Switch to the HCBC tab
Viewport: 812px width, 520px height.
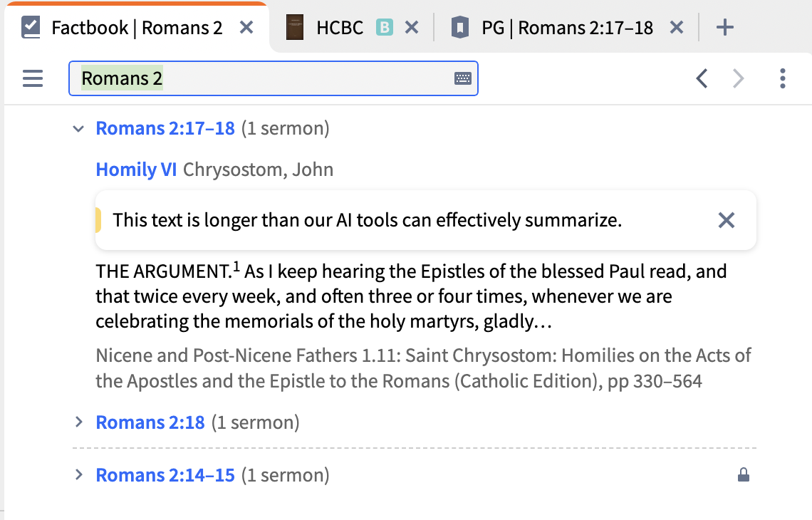coord(340,28)
